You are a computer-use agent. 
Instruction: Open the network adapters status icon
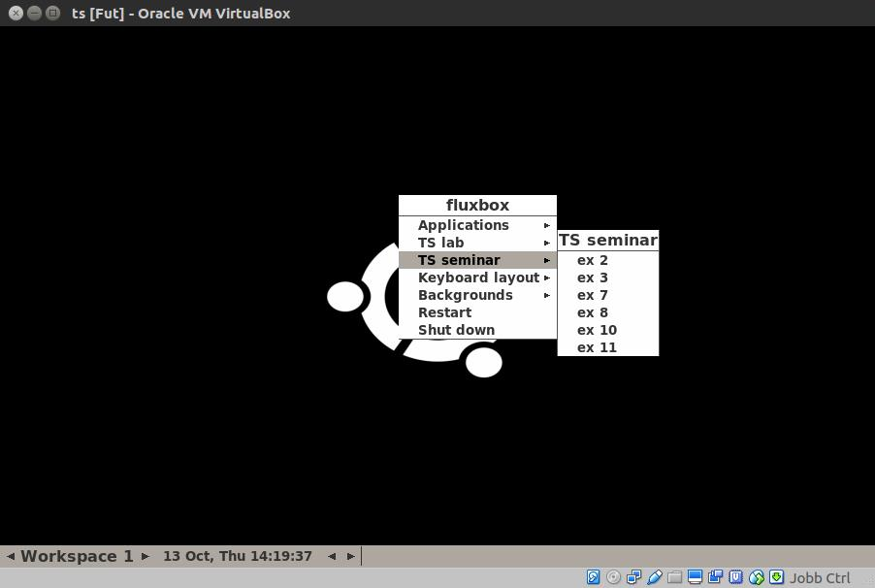(x=633, y=576)
